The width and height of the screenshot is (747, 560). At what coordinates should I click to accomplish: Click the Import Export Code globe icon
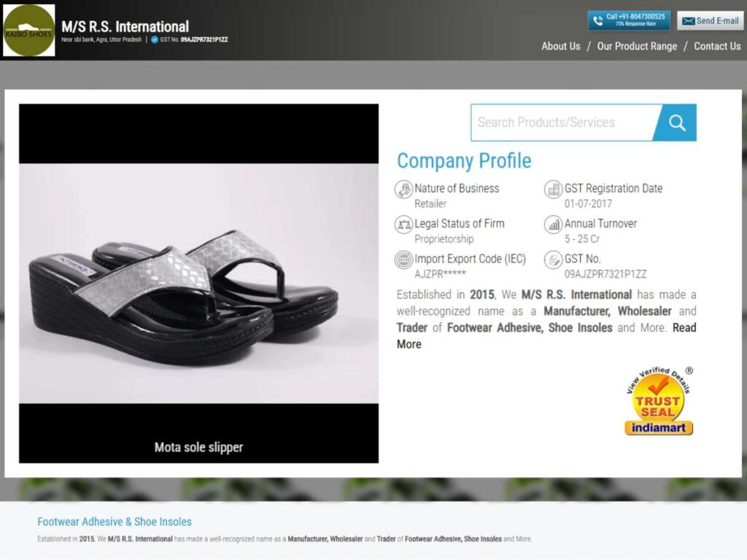pyautogui.click(x=403, y=260)
